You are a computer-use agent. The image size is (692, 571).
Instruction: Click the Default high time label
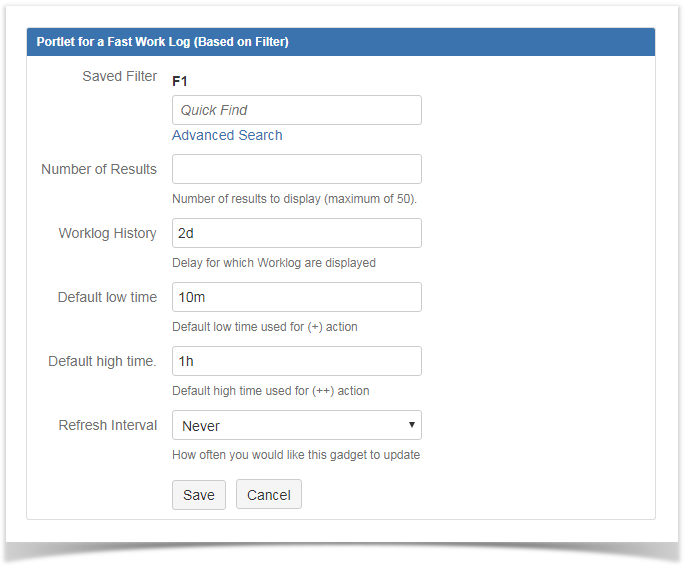(x=102, y=361)
